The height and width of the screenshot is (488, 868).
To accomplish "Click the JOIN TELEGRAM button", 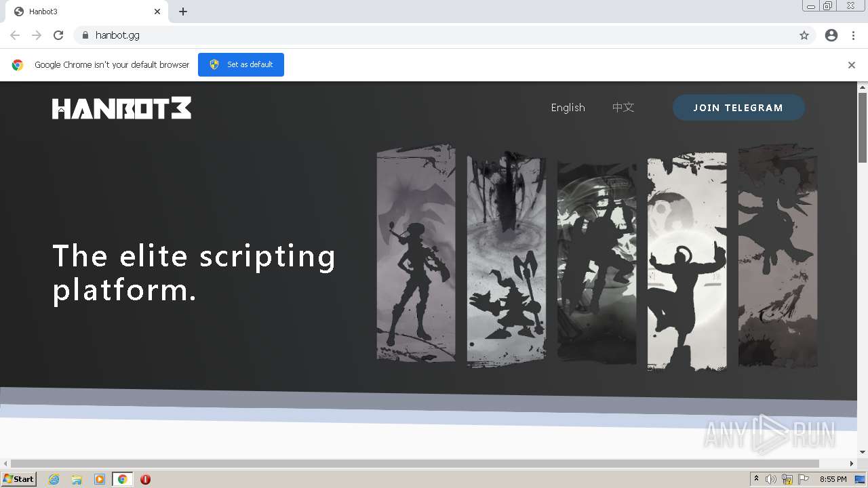I will pyautogui.click(x=738, y=108).
